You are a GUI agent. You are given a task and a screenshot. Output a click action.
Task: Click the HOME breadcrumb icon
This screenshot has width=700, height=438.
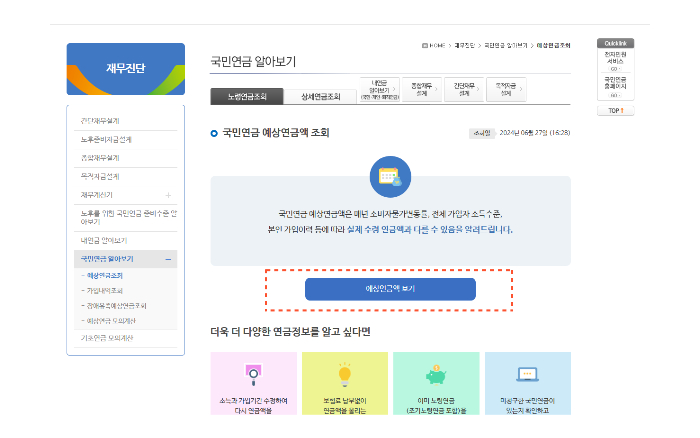pos(425,46)
